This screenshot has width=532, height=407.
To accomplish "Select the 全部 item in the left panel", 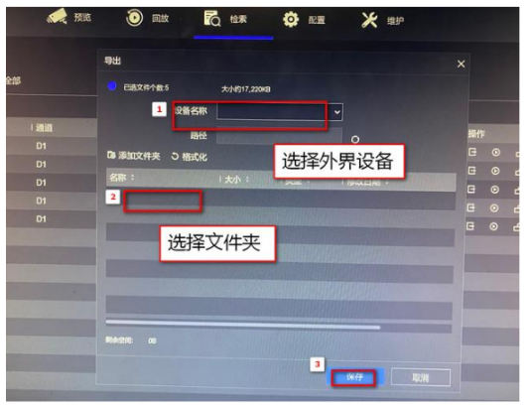I will 13,80.
